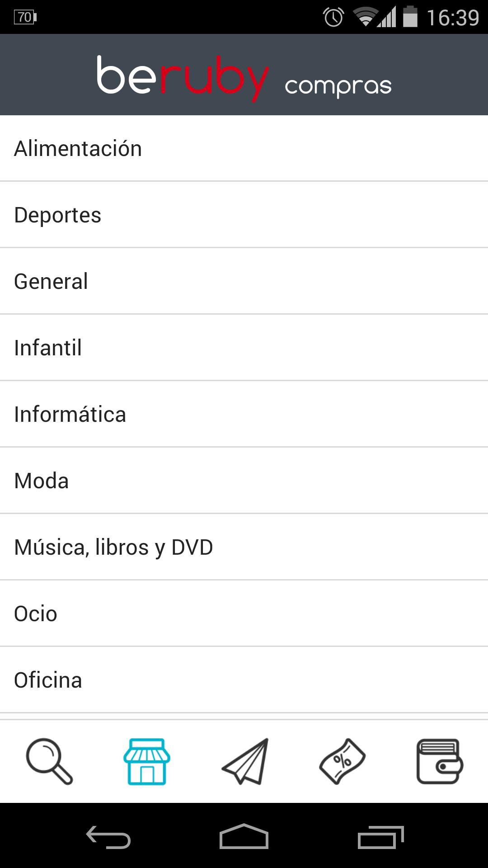
Task: Open the wallet icon
Action: pos(440,761)
